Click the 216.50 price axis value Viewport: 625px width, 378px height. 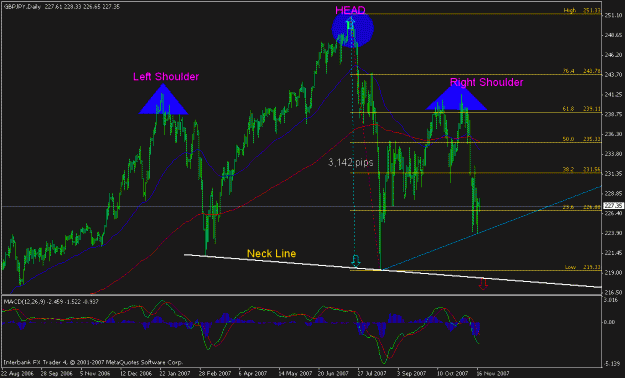tap(613, 292)
